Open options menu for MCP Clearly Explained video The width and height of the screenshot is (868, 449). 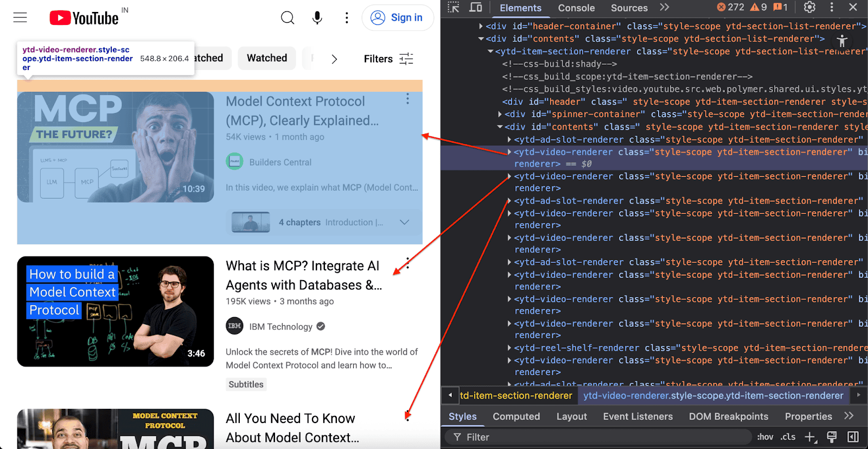407,99
